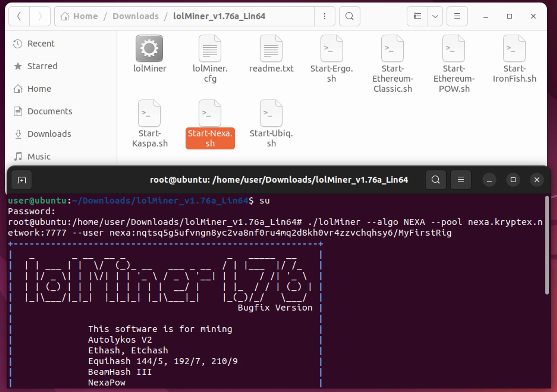The image size is (557, 392).
Task: Open the file manager hamburger menu
Action: coord(457,16)
